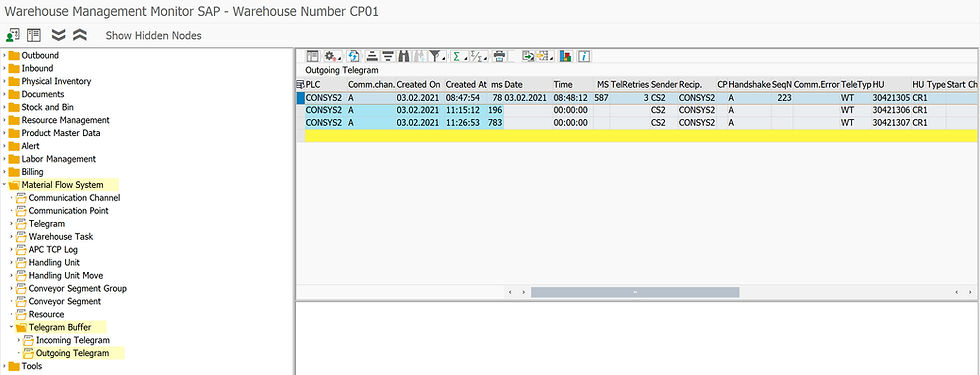980x375 pixels.
Task: Click the HU Type column header
Action: click(x=928, y=84)
